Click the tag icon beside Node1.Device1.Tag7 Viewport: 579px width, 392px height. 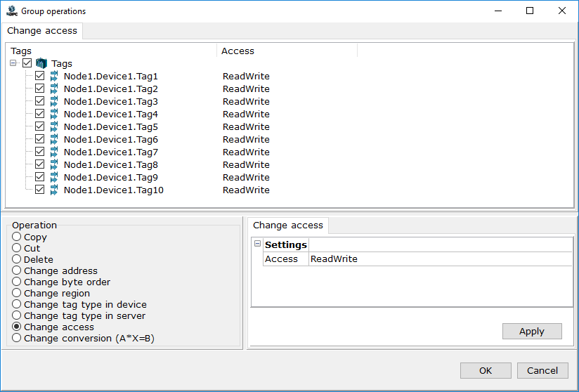[54, 152]
